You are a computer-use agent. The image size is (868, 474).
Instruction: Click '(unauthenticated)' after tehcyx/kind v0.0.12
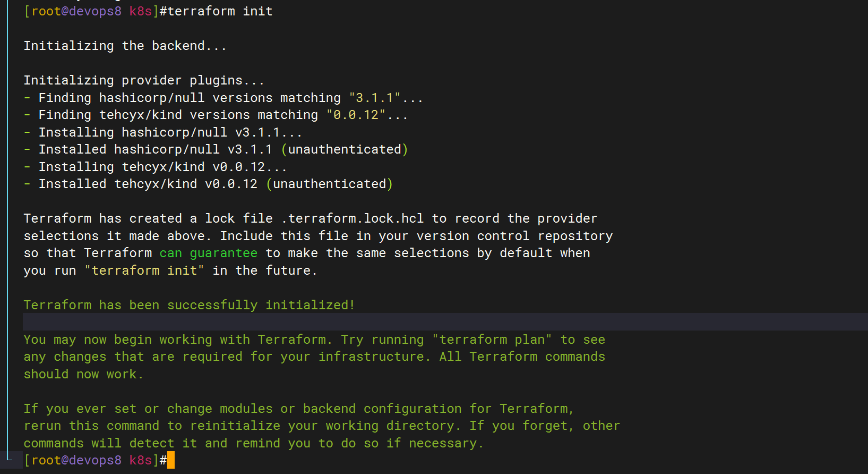pos(330,184)
